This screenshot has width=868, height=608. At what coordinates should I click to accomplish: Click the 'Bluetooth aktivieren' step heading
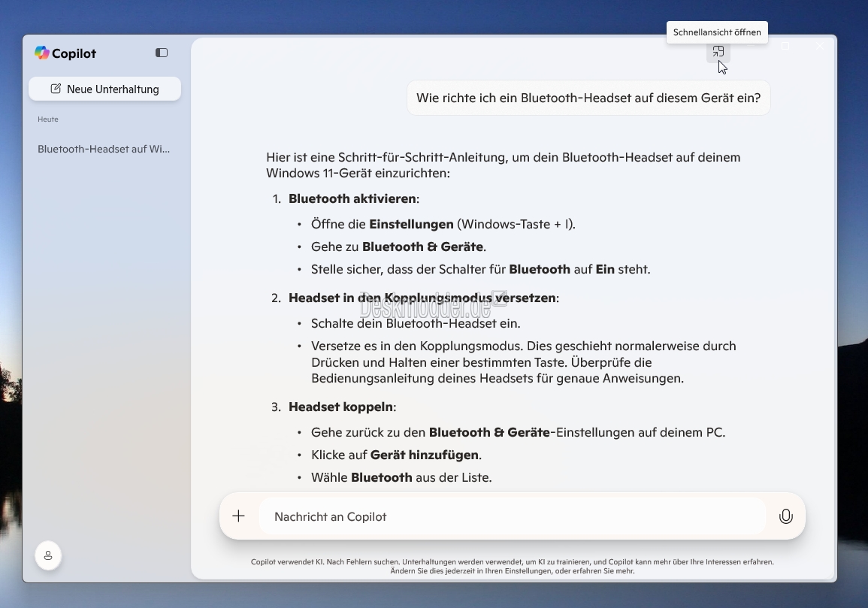click(x=352, y=198)
